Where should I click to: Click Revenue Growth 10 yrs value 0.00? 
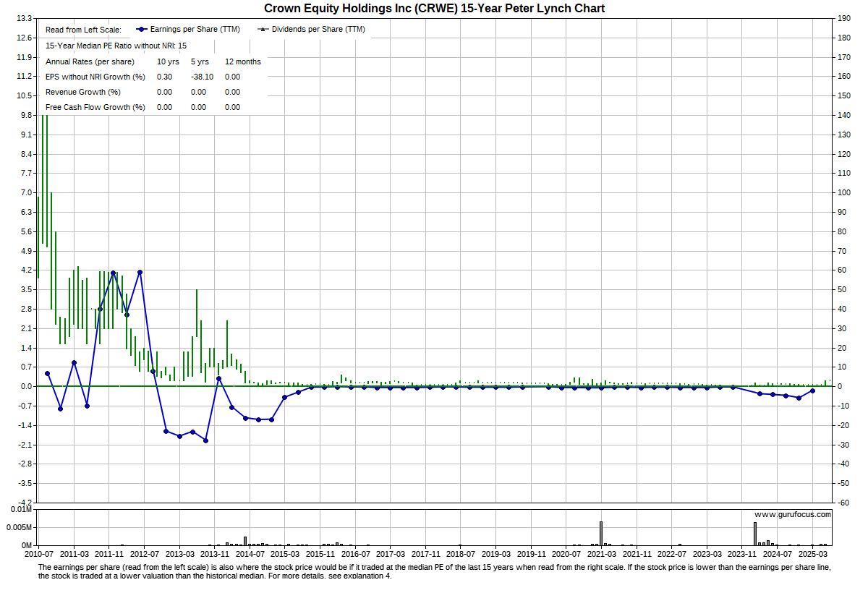(x=165, y=92)
